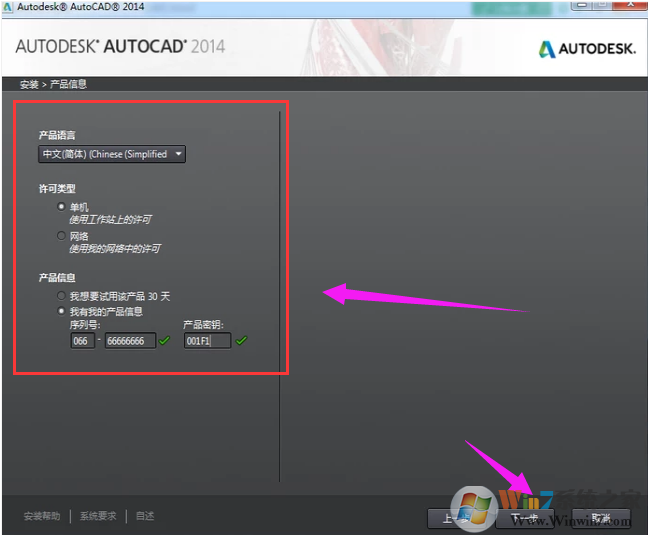The width and height of the screenshot is (648, 535).
Task: Click the 使用工作站上的许可 description text
Action: pyautogui.click(x=110, y=219)
